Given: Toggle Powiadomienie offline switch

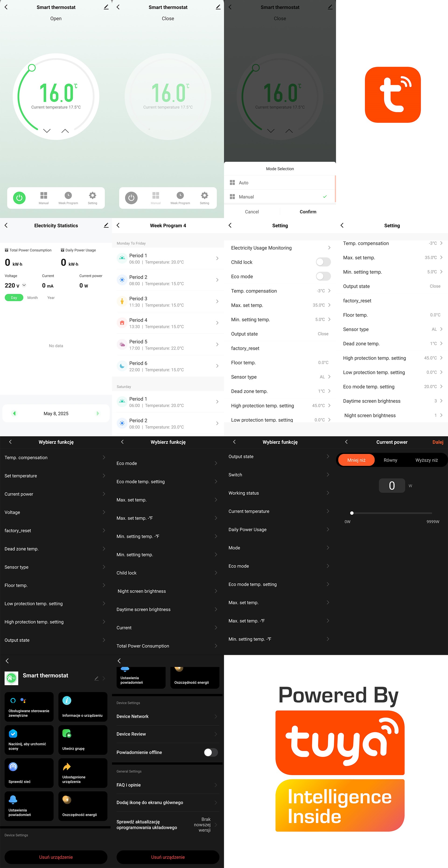Looking at the screenshot, I should pos(210,752).
